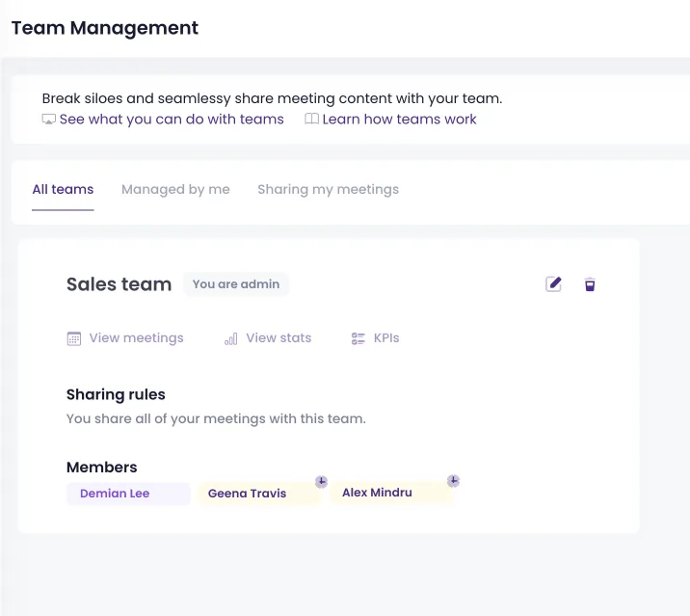690x616 pixels.
Task: Click the bar chart icon beside View stats
Action: point(231,338)
